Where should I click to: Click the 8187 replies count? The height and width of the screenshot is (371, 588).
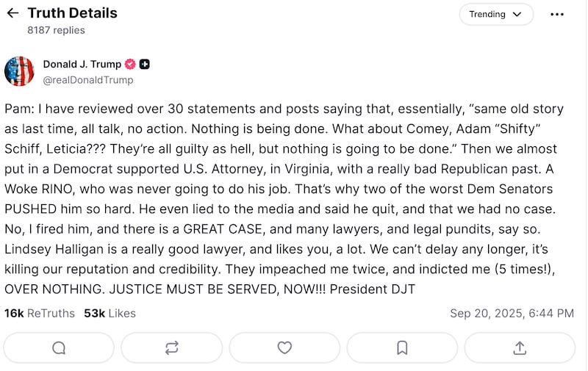pos(56,30)
